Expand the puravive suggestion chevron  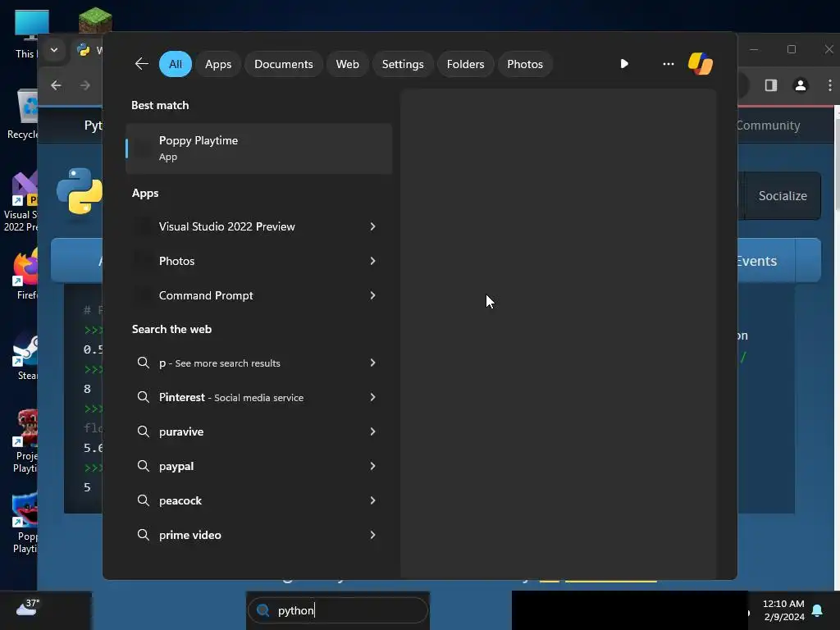pyautogui.click(x=373, y=431)
